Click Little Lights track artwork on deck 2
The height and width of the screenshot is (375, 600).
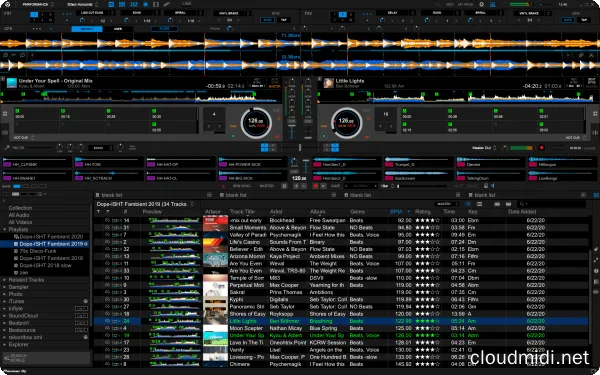pos(328,83)
